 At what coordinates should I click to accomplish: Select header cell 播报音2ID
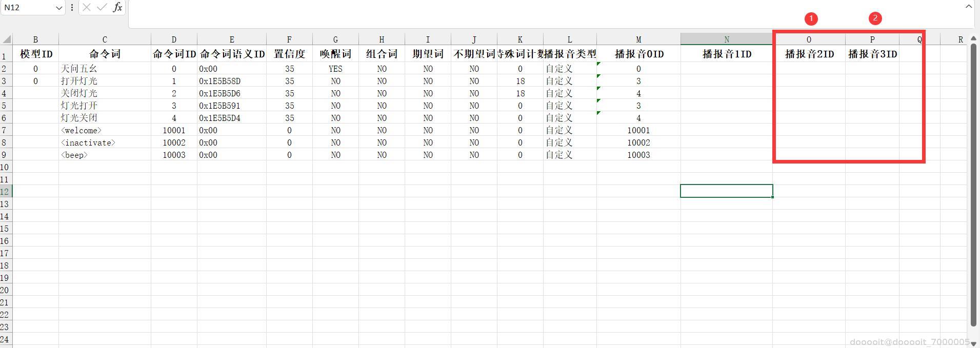pos(809,54)
